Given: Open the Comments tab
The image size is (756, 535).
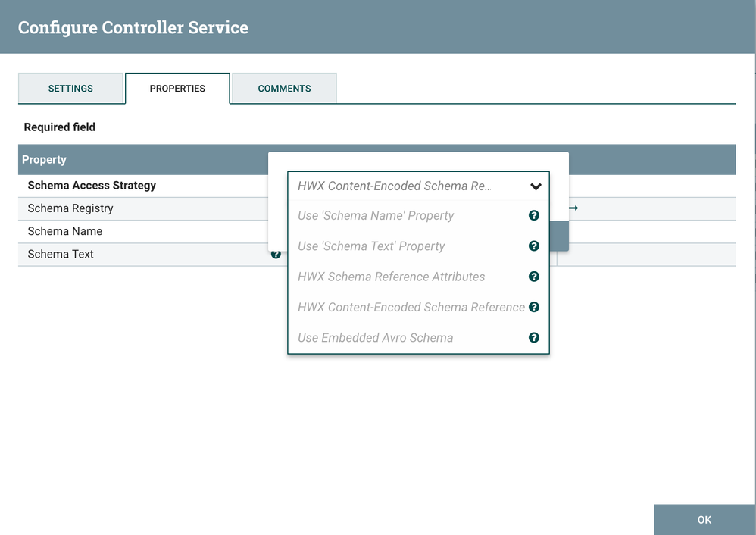Looking at the screenshot, I should coord(284,89).
